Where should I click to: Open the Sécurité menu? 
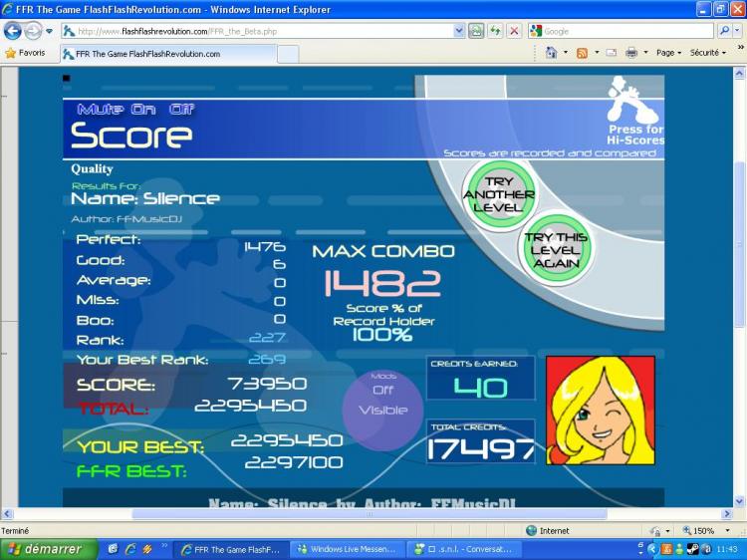(x=708, y=53)
